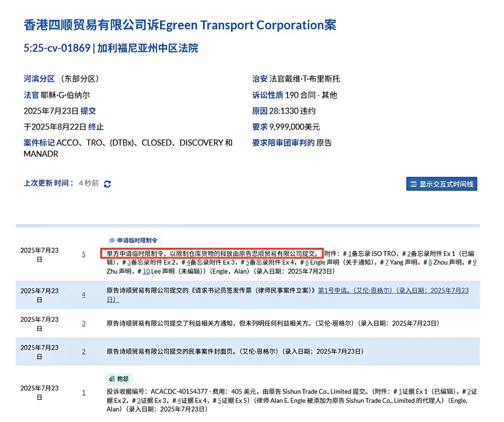Click the 诉讼性质 label
The width and height of the screenshot is (504, 422).
tap(268, 95)
